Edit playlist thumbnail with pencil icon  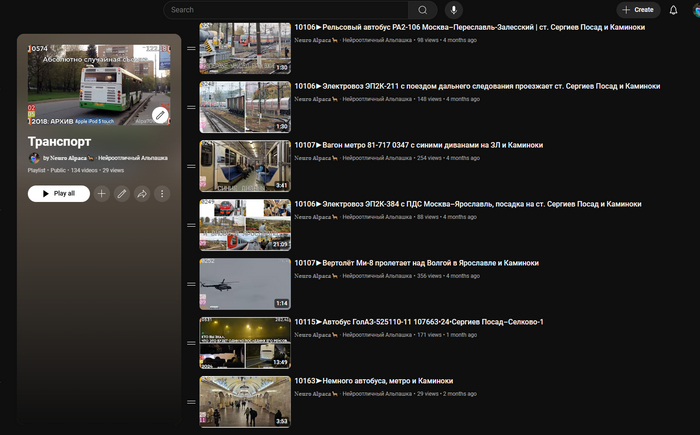point(159,115)
